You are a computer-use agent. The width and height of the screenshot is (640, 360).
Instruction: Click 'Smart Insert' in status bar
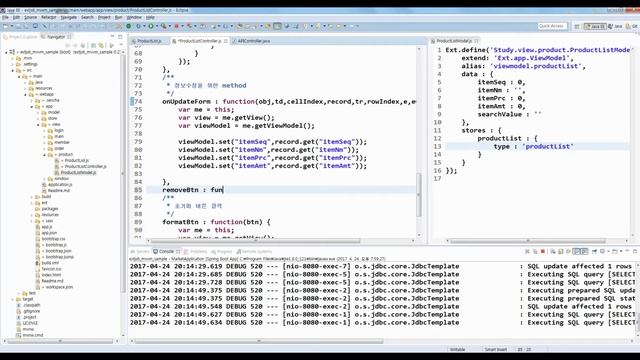point(496,349)
